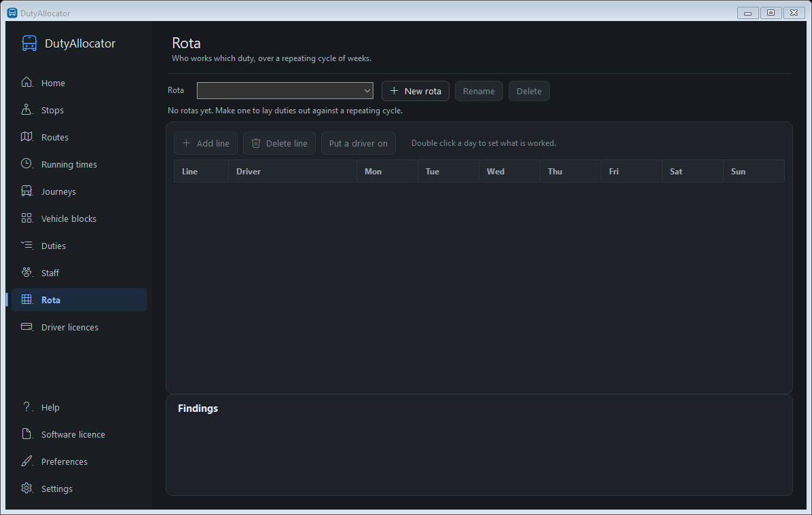Select Driver licences in the sidebar
Viewport: 812px width, 515px height.
pyautogui.click(x=79, y=327)
